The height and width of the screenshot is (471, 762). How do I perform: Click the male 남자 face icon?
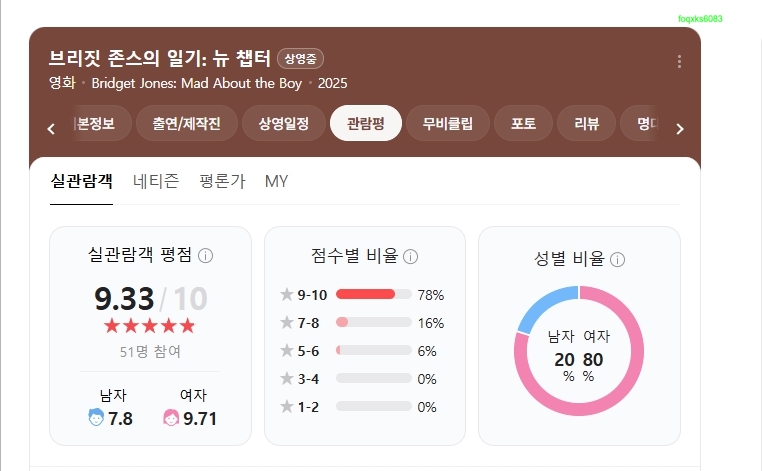tap(96, 418)
